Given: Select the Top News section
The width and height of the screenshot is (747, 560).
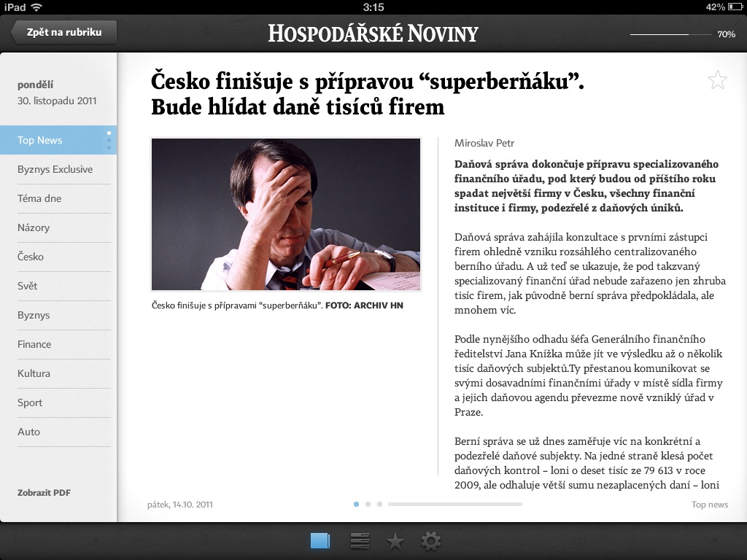Looking at the screenshot, I should tap(58, 140).
